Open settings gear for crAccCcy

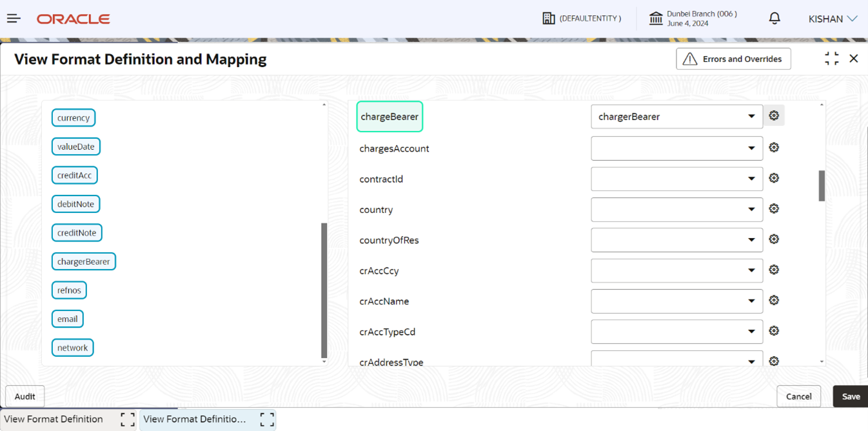[774, 270]
